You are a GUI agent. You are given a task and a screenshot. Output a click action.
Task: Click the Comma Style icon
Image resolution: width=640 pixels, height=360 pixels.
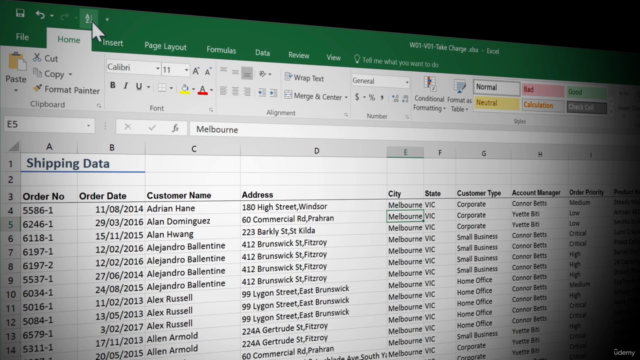[382, 98]
